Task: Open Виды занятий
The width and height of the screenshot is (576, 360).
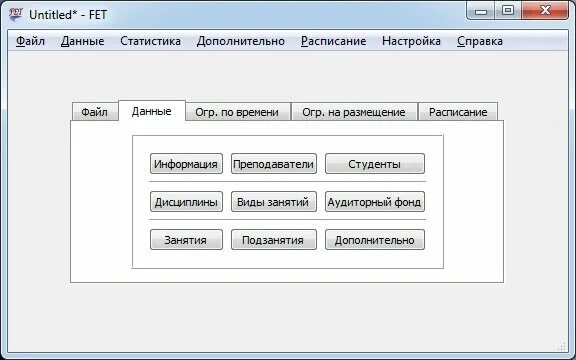Action: [x=274, y=202]
